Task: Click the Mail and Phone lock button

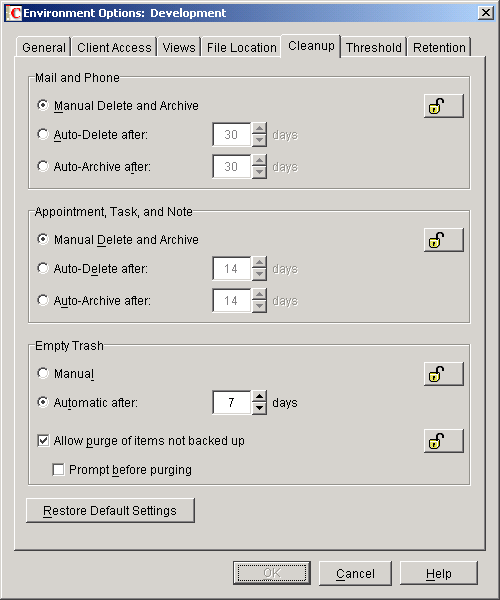Action: coord(443,106)
